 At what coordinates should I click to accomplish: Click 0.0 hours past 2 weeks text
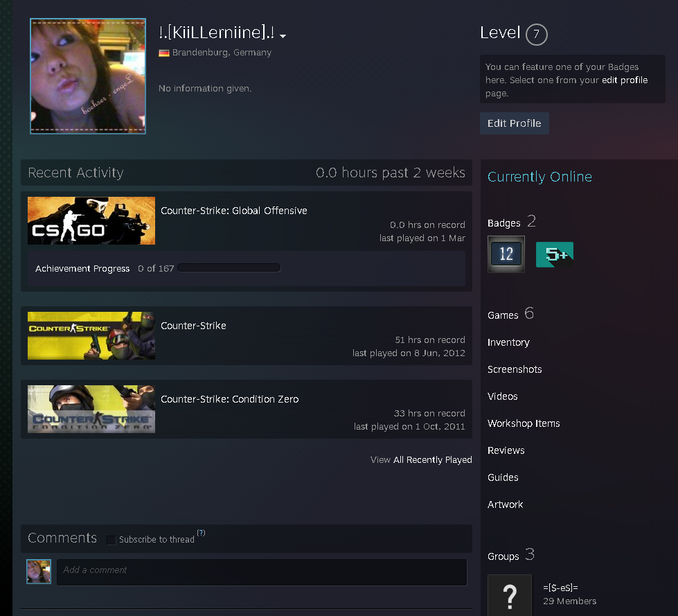[x=391, y=173]
